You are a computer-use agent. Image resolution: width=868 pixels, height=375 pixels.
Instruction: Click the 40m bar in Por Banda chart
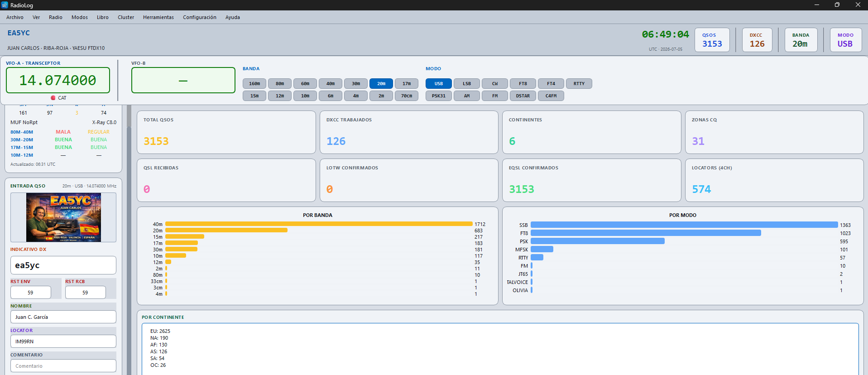click(x=319, y=224)
